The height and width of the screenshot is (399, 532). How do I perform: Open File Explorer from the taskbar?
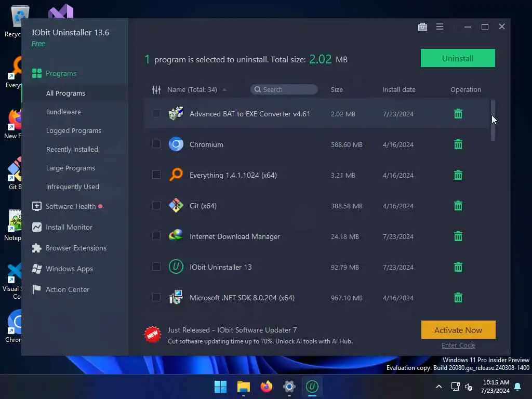243,387
